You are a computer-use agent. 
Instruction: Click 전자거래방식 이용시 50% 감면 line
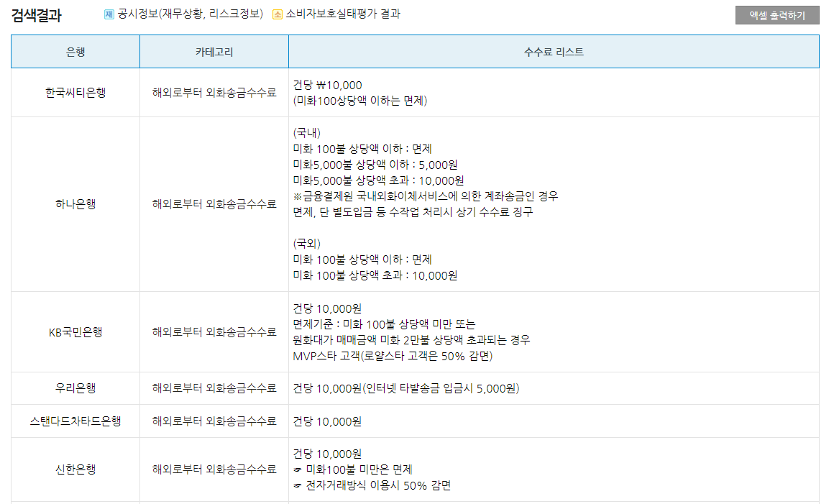point(372,485)
